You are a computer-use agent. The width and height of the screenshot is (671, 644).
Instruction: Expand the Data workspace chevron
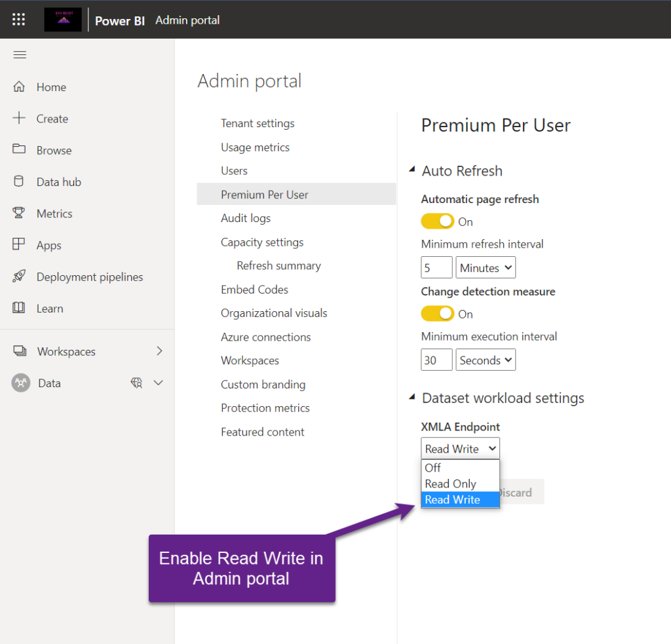[x=159, y=383]
